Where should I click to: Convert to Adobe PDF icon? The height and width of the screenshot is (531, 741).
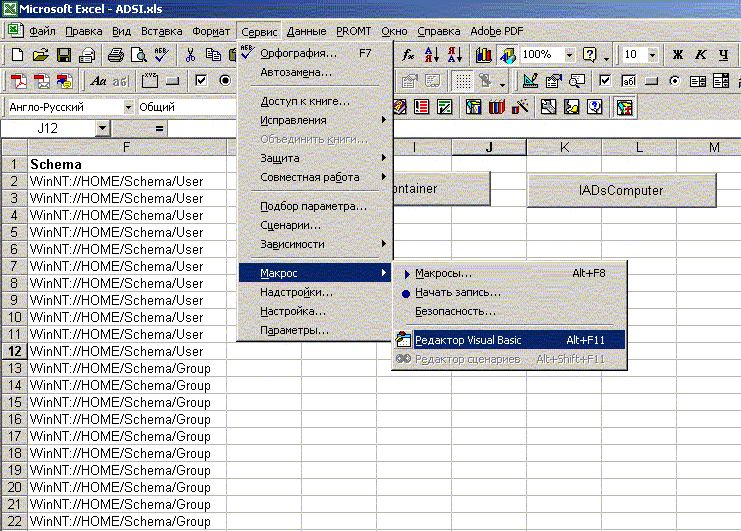[x=18, y=81]
